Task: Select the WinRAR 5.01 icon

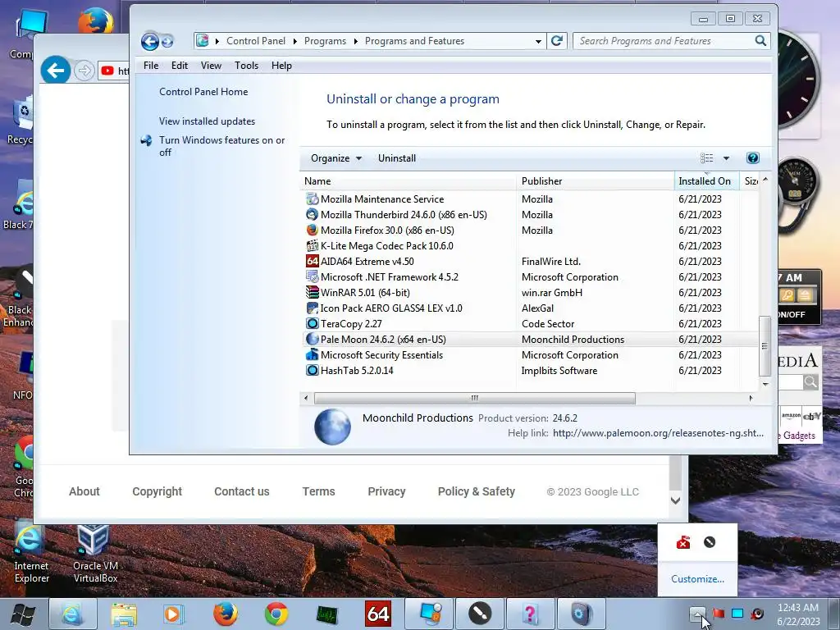Action: click(312, 292)
